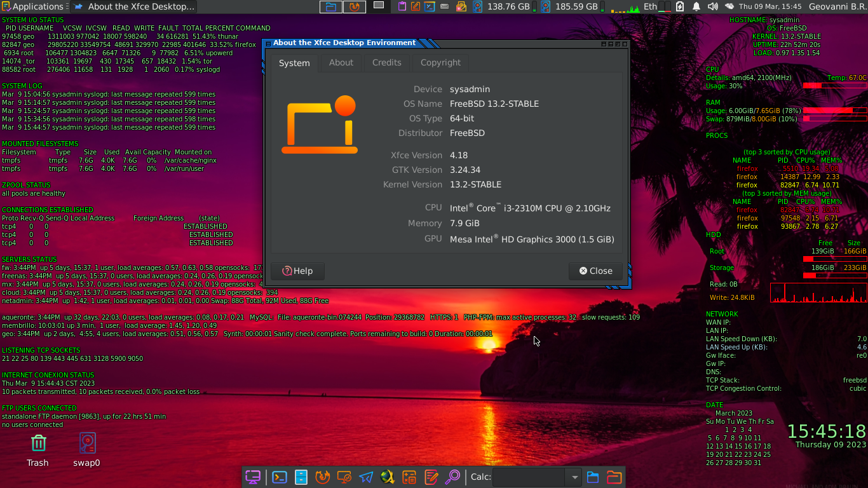
Task: Click the Help button
Action: pos(297,271)
